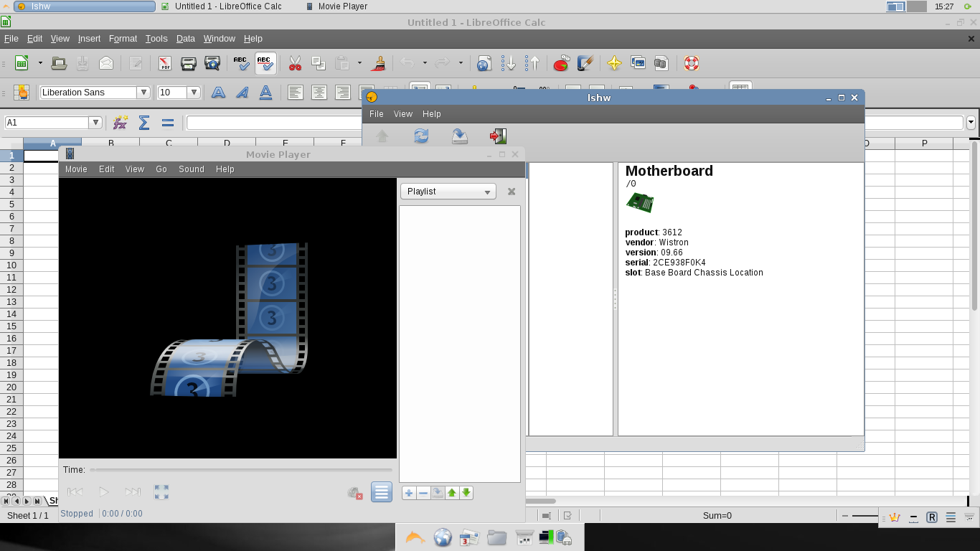The image size is (980, 551).
Task: Open LibreOffice Help lifebuoy icon
Action: (x=691, y=63)
